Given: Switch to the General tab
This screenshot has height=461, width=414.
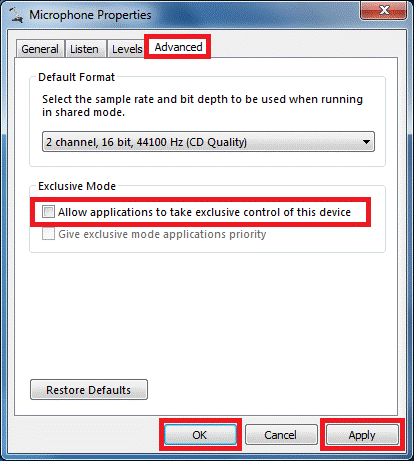Looking at the screenshot, I should click(40, 49).
